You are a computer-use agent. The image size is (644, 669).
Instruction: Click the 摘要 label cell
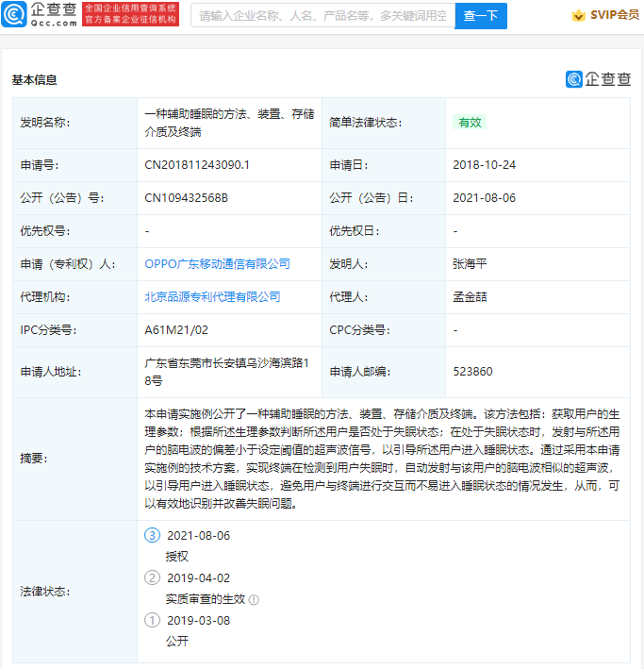(x=75, y=459)
